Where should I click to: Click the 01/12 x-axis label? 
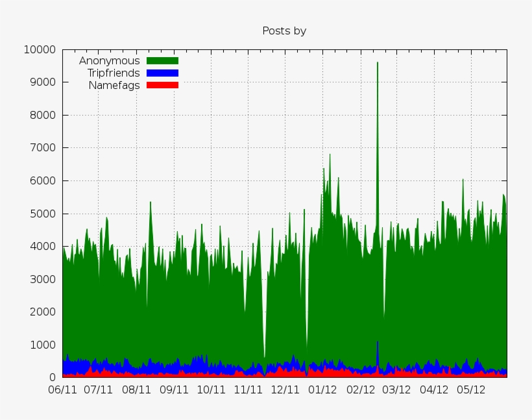322,389
